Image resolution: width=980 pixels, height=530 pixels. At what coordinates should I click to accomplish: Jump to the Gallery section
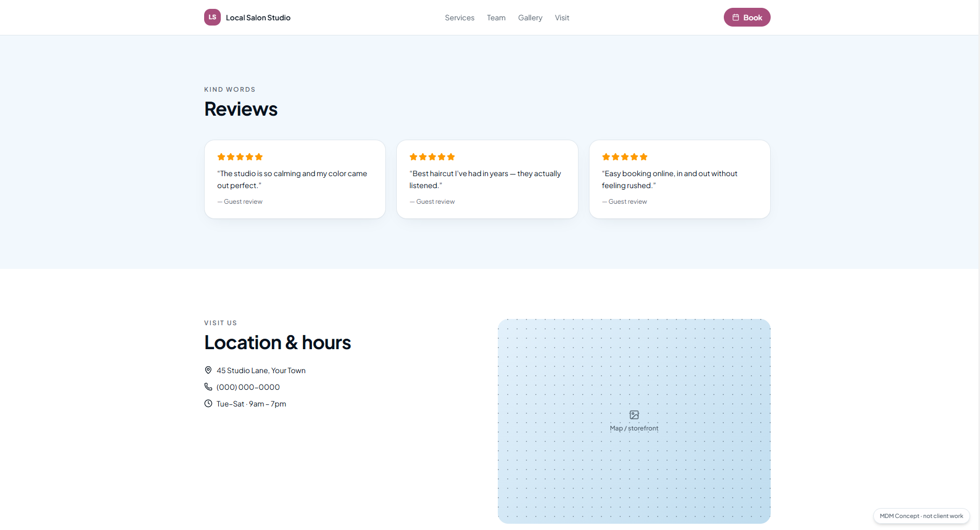[530, 18]
